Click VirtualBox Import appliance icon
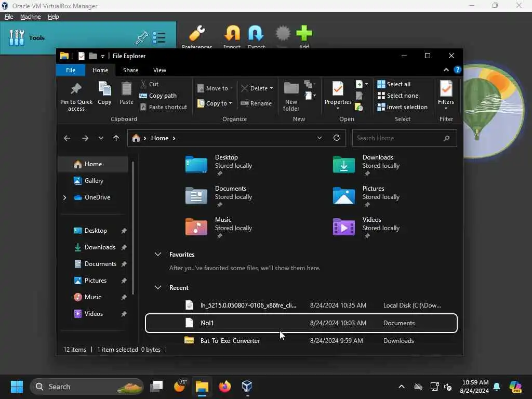 click(232, 37)
